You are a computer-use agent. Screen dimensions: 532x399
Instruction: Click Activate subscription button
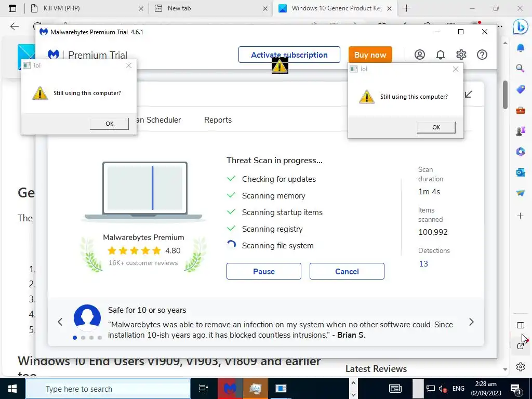289,55
